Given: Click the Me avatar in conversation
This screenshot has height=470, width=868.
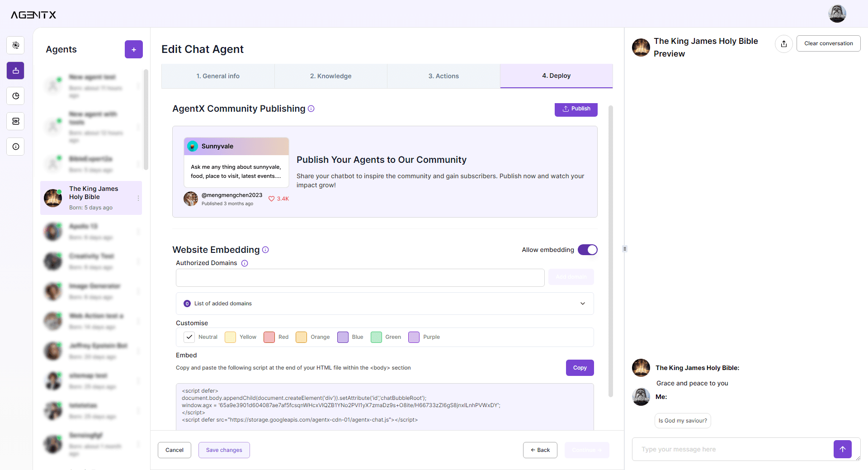Looking at the screenshot, I should (641, 397).
